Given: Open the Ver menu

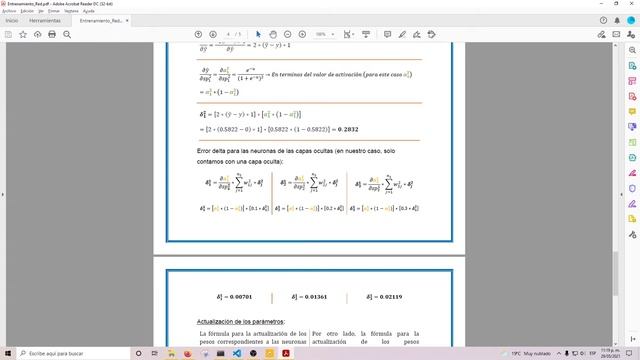Looking at the screenshot, I should (x=41, y=11).
